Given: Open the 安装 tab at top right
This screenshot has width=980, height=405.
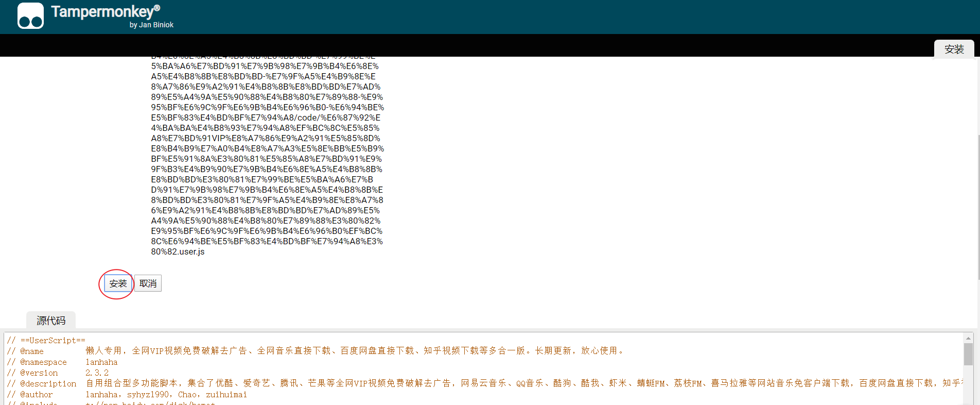Looking at the screenshot, I should [x=954, y=49].
